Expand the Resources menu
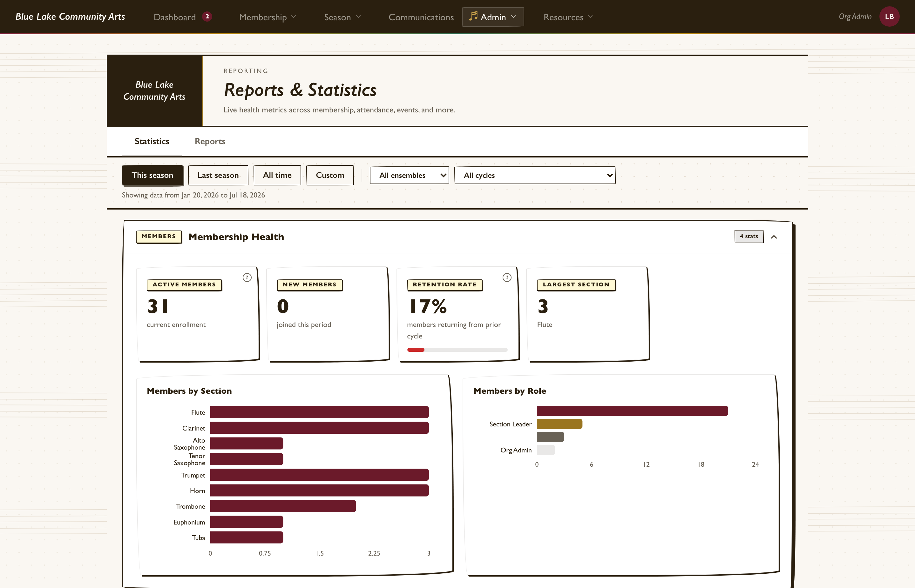The height and width of the screenshot is (588, 915). coord(568,17)
